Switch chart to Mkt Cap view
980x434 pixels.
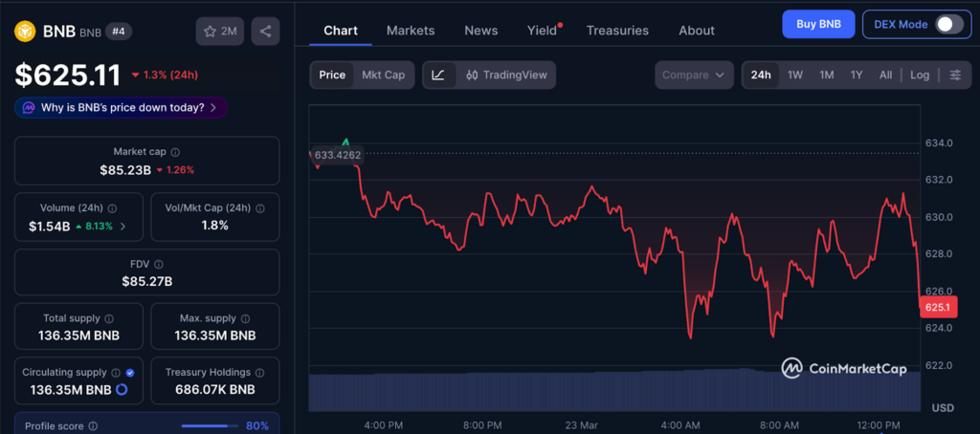pos(383,75)
